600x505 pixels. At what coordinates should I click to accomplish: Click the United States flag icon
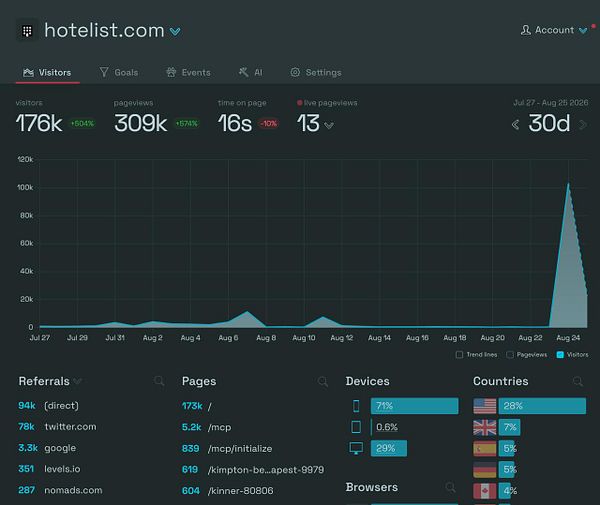485,406
